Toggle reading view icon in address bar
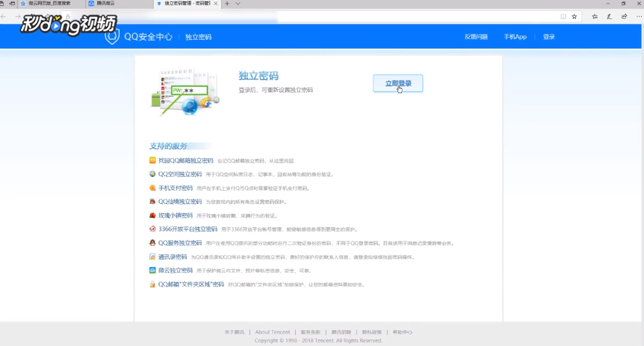 tap(563, 17)
